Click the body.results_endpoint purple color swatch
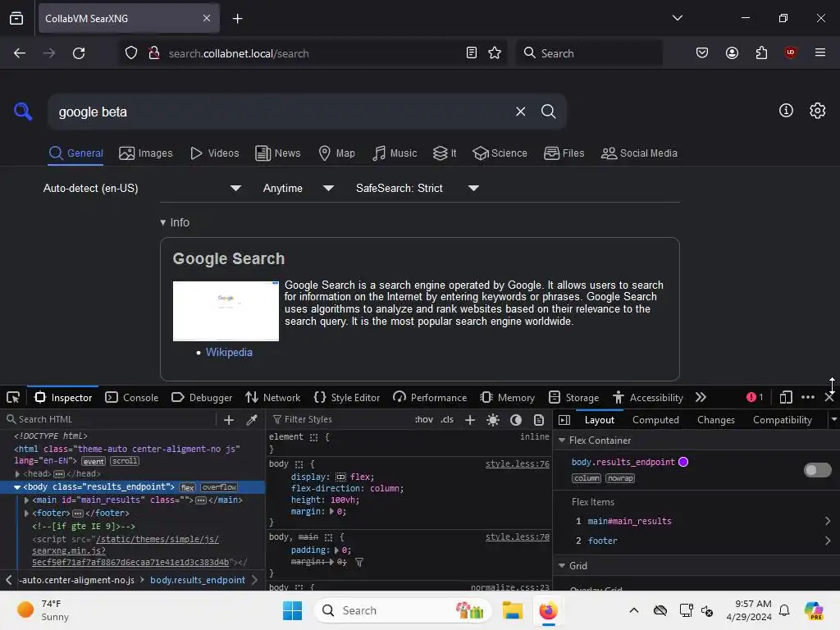Screen dimensions: 840x630 coord(683,462)
